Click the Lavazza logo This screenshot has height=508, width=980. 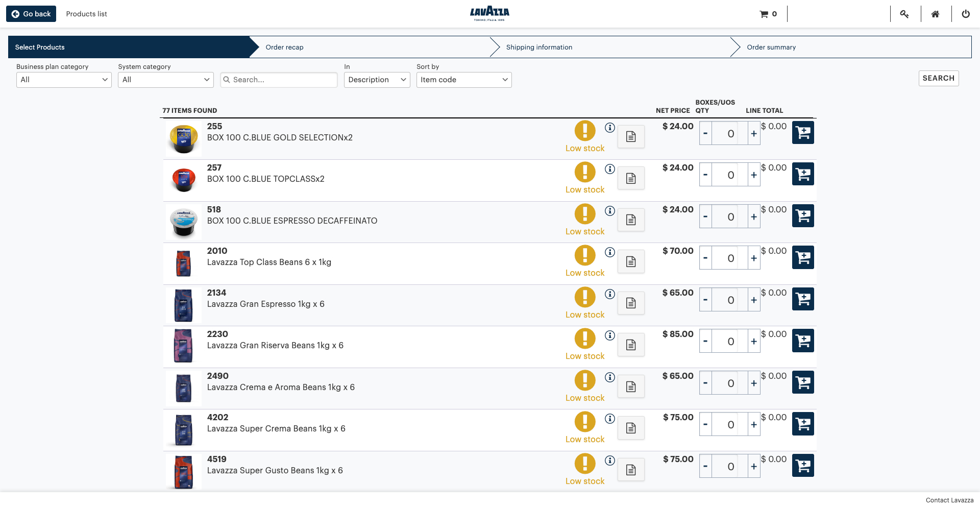(x=489, y=13)
